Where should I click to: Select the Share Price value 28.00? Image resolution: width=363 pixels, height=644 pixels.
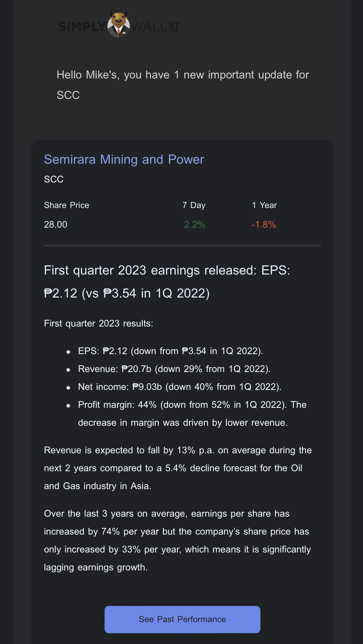(55, 224)
